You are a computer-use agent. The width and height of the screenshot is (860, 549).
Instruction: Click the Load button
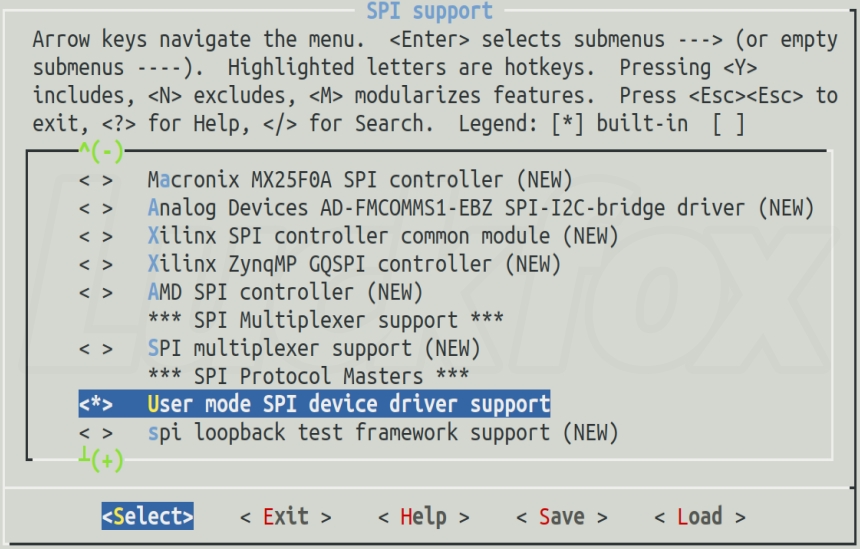tap(700, 517)
